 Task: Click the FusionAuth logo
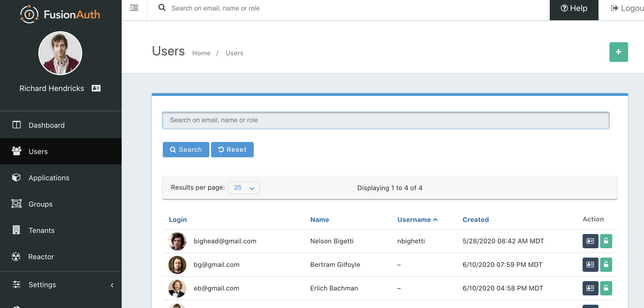[x=60, y=14]
